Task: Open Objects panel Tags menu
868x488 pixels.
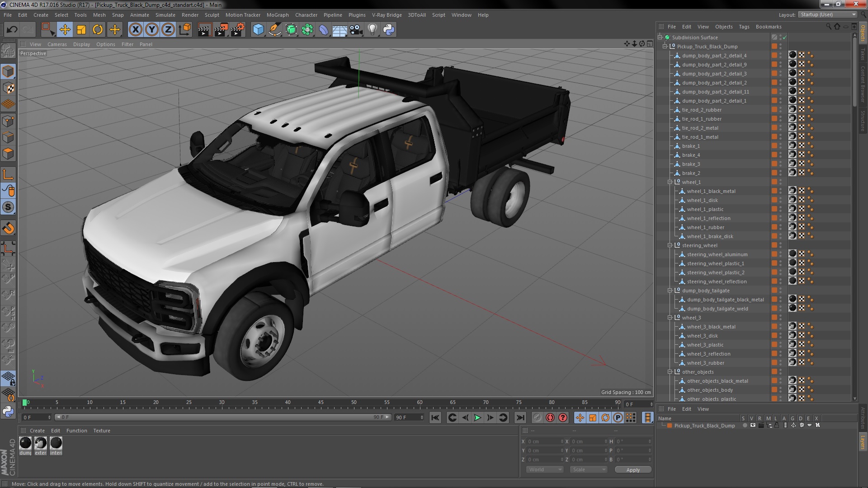Action: click(744, 27)
